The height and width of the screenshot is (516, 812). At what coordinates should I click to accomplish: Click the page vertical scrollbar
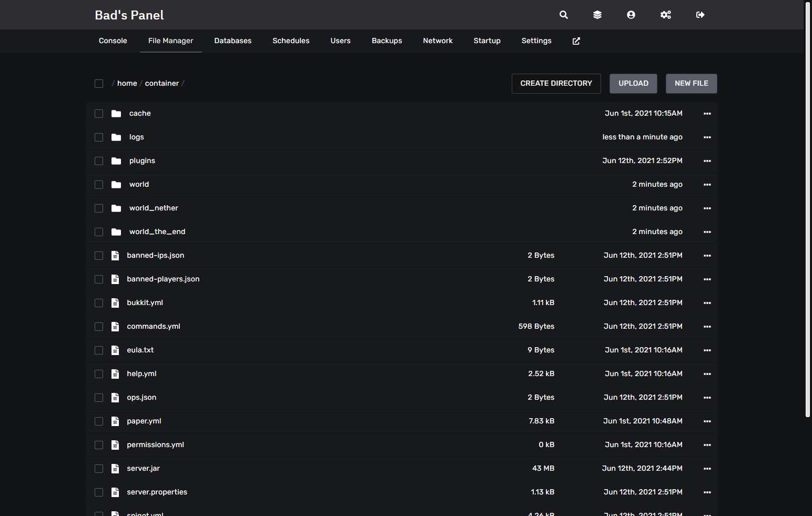[x=808, y=210]
